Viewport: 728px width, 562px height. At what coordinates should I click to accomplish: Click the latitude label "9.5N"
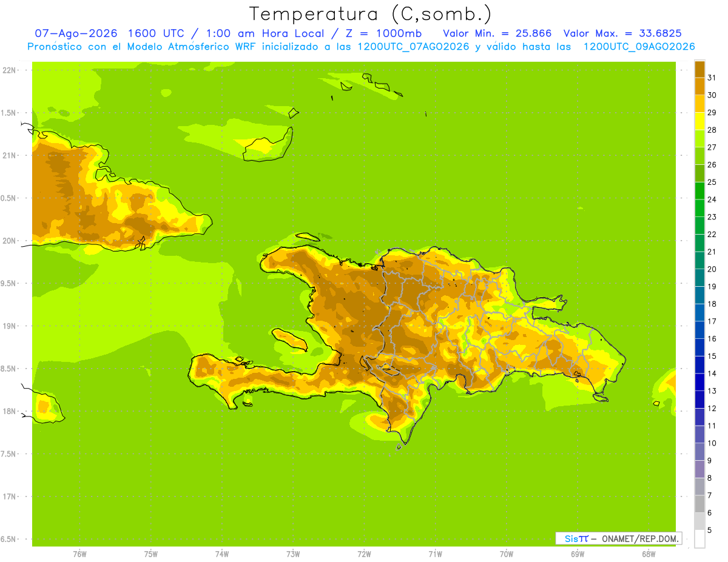pos(8,284)
